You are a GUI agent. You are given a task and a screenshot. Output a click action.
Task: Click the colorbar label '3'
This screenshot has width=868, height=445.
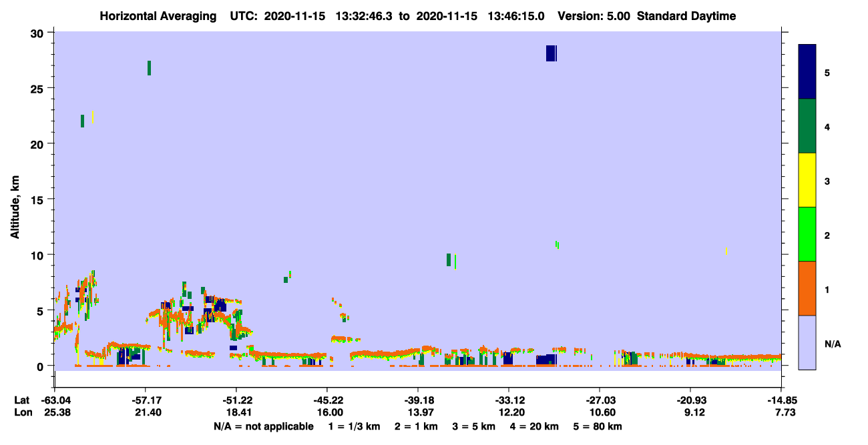tap(827, 180)
